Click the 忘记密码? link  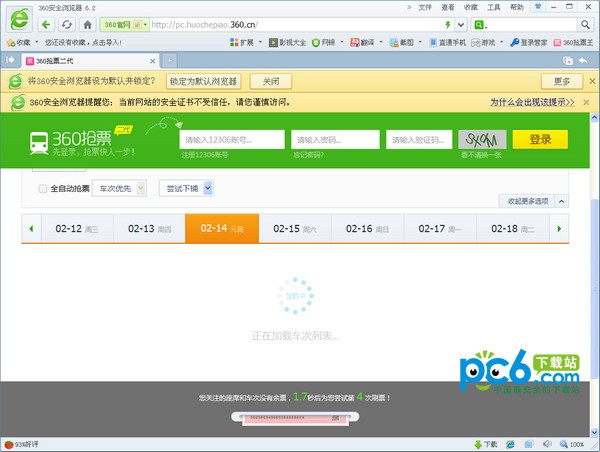[308, 155]
